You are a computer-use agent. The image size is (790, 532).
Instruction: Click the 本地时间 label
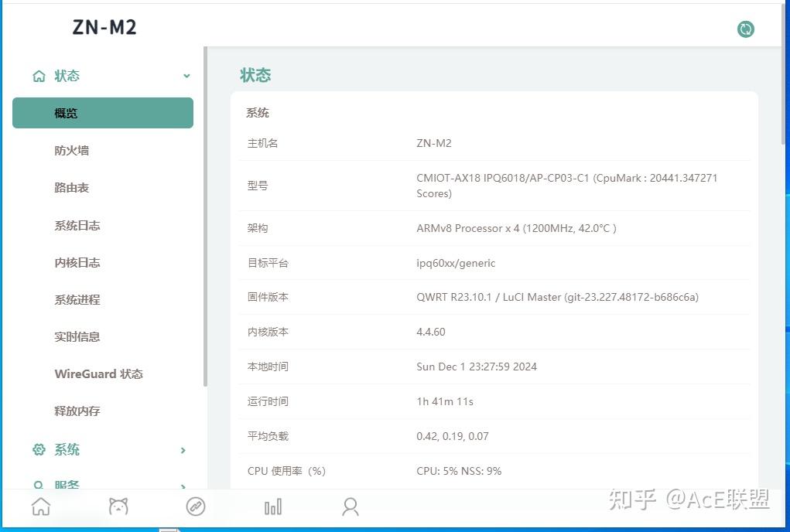[268, 367]
